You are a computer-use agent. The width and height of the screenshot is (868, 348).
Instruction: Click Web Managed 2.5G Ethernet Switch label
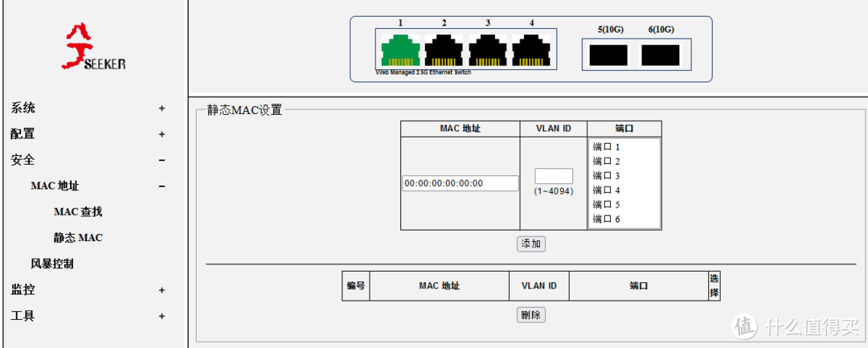pyautogui.click(x=424, y=72)
